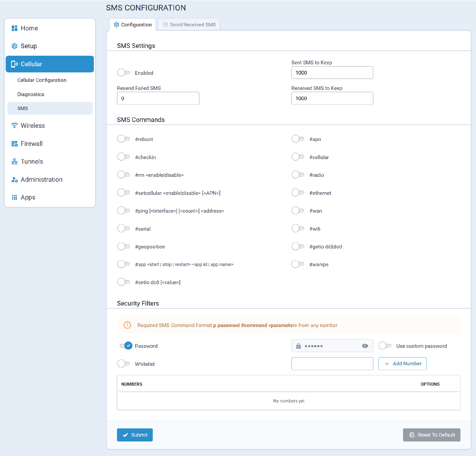Collapse the Cellular menu section
476x456 pixels.
tap(50, 64)
